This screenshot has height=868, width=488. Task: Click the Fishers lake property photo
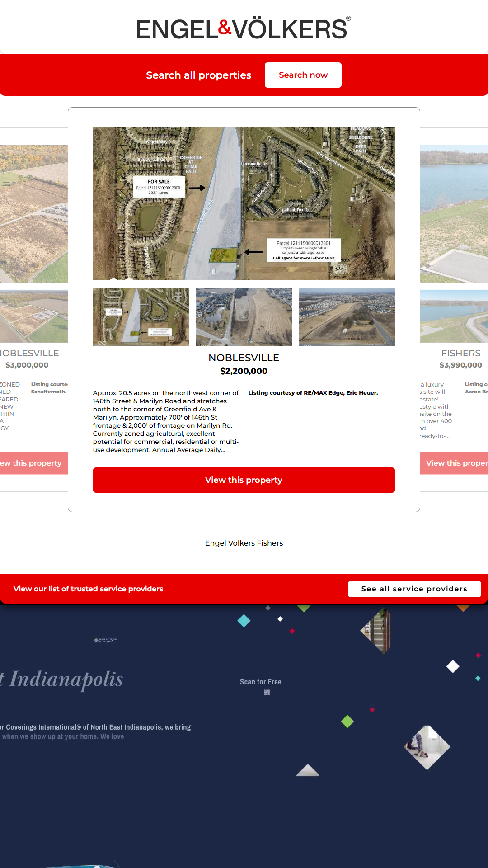[x=454, y=214]
